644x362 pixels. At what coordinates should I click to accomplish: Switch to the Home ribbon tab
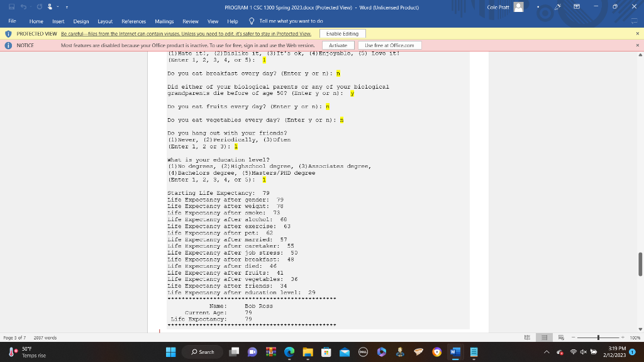36,21
